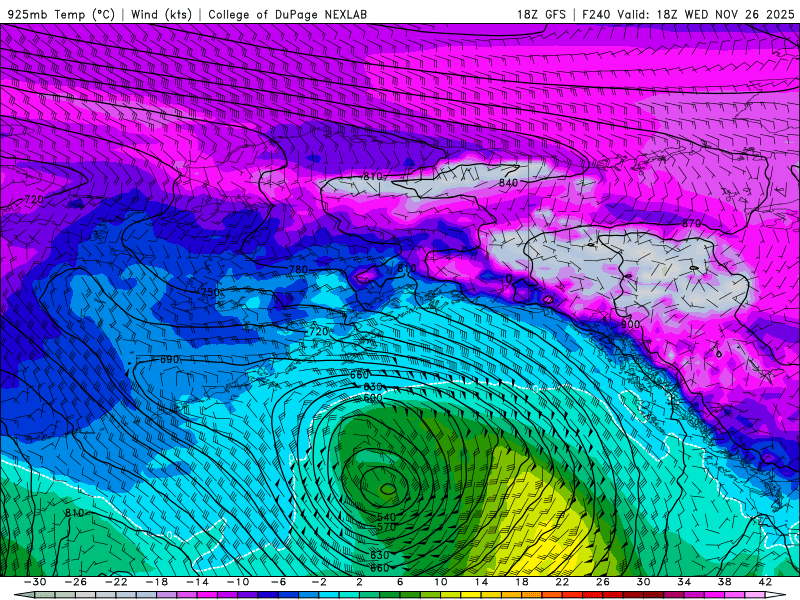Select the 570 contour label below low center
The image size is (800, 600).
coord(386,527)
